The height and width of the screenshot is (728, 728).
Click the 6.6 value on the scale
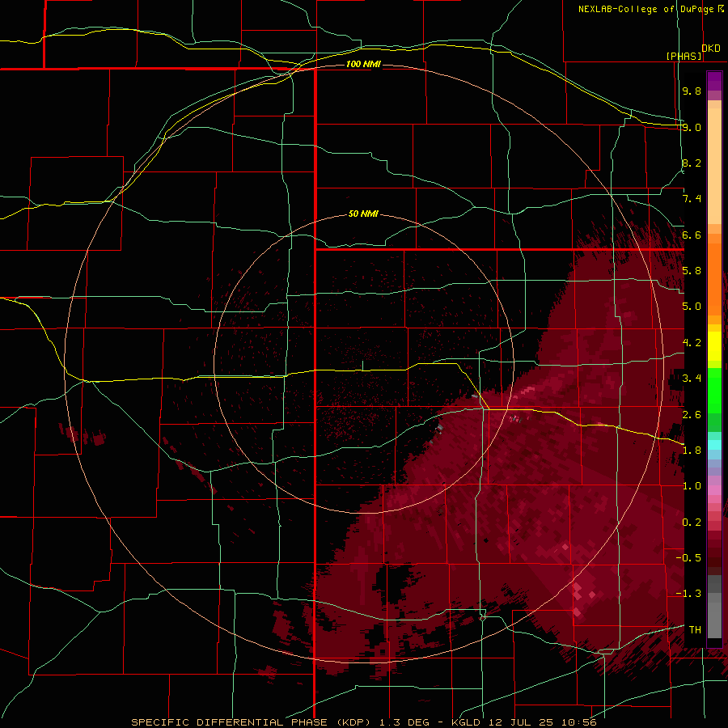point(692,235)
